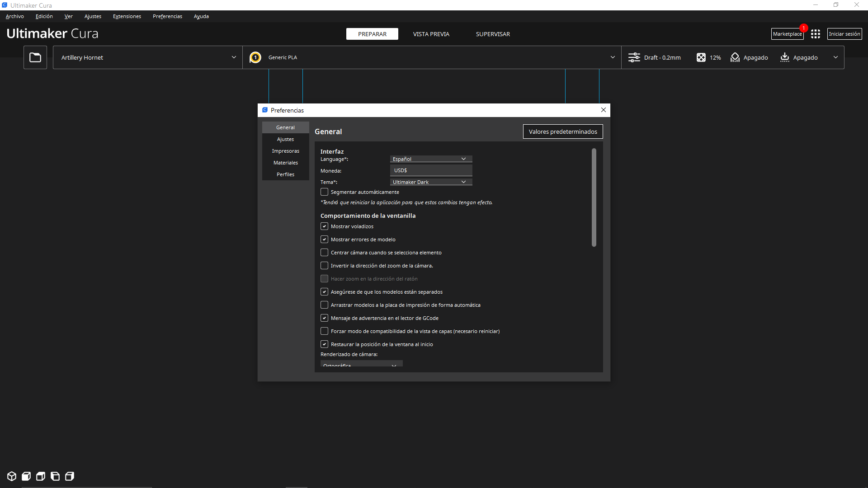Click the open file folder icon
This screenshot has height=488, width=868.
pos(35,57)
